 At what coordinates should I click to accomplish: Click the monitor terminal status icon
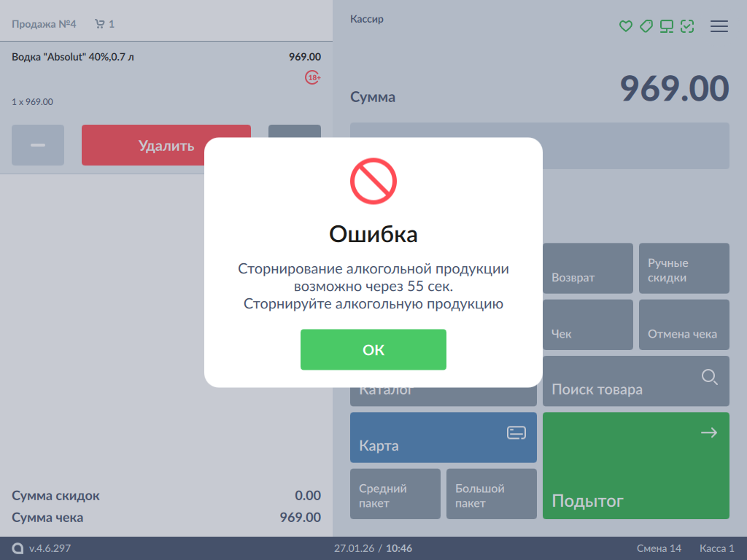click(x=666, y=26)
